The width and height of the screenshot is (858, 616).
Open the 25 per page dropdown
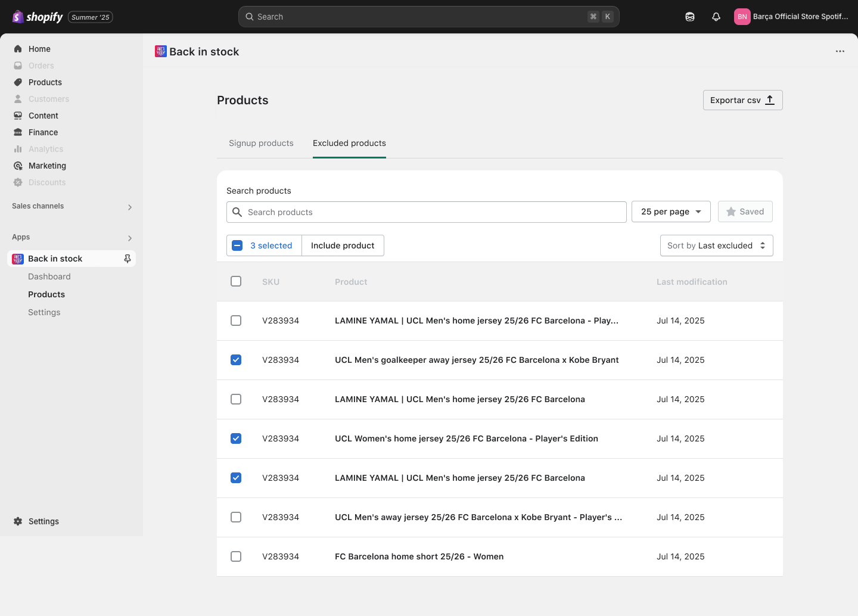tap(671, 211)
